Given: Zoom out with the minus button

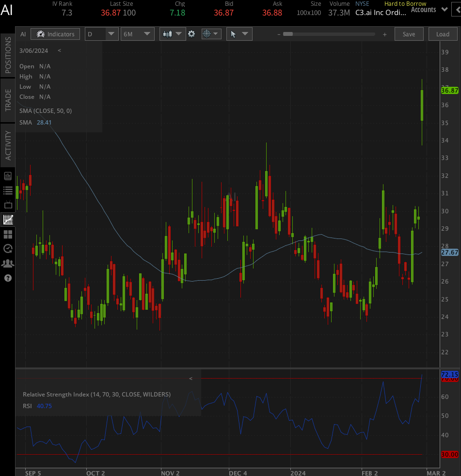Looking at the screenshot, I should [279, 34].
